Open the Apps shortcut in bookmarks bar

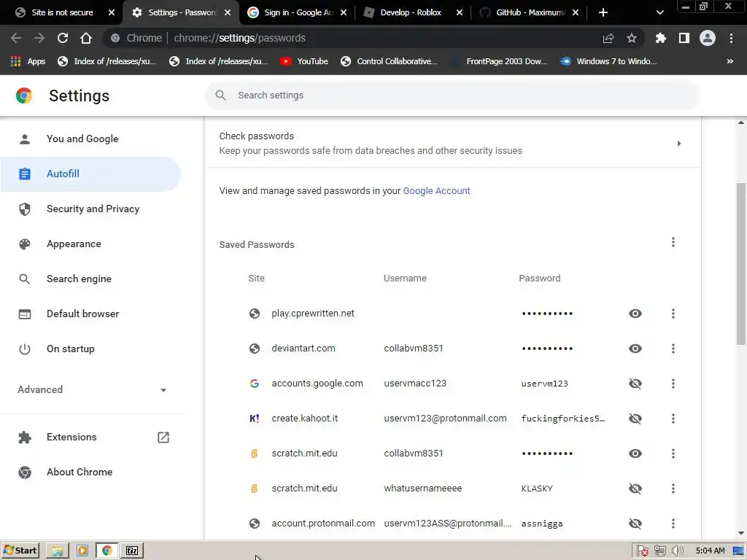[x=28, y=61]
